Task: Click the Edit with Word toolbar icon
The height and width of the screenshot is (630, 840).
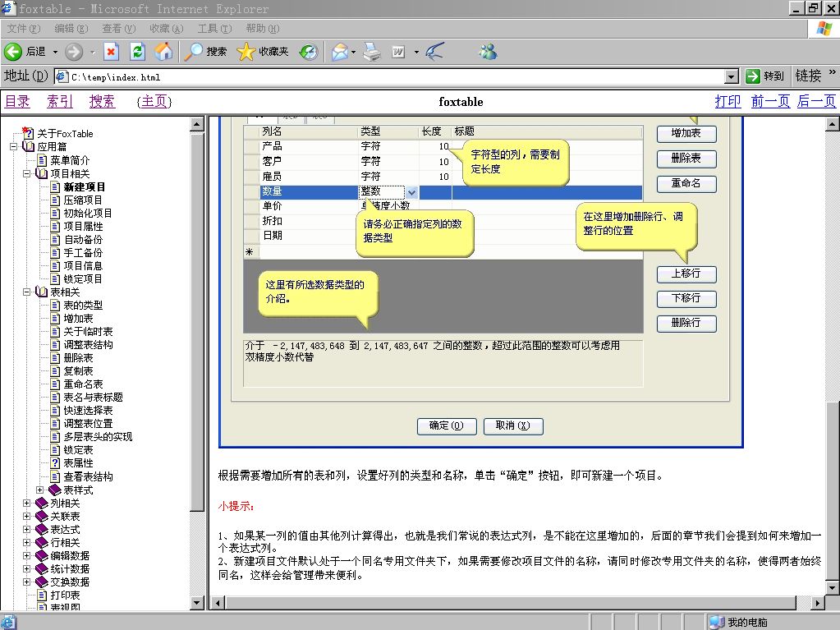Action: [x=398, y=52]
